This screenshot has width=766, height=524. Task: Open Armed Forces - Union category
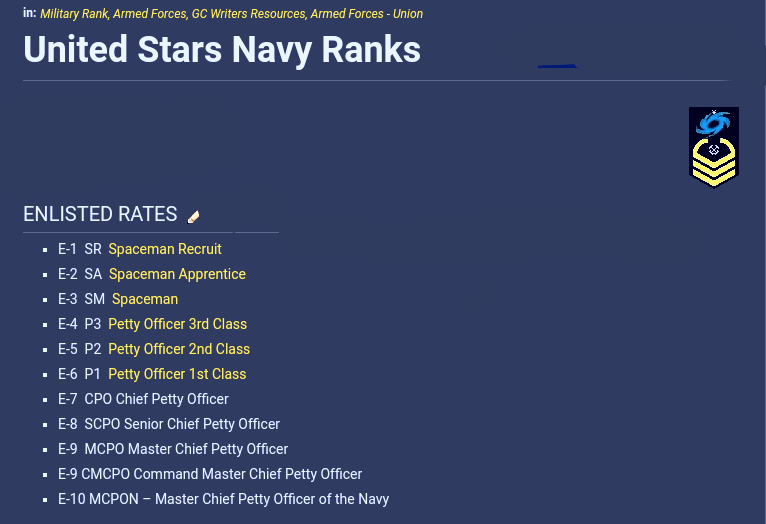pyautogui.click(x=366, y=14)
